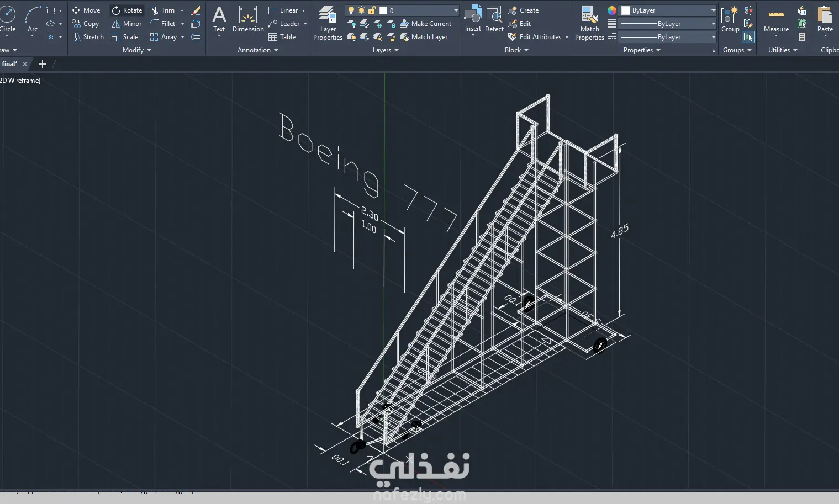
Task: Click the Insert block button
Action: pyautogui.click(x=473, y=19)
